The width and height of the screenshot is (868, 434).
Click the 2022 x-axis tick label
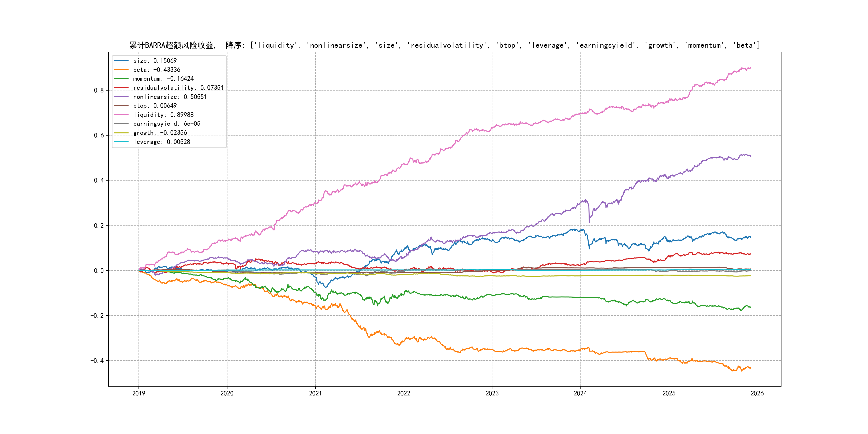[x=404, y=393]
